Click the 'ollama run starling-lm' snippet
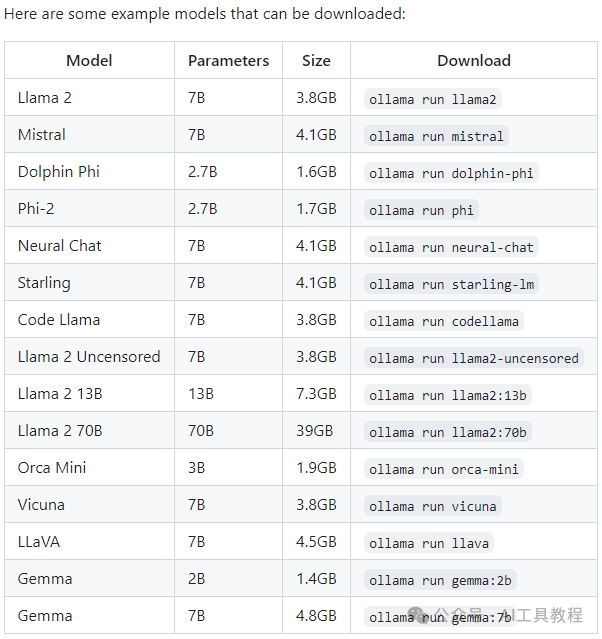The image size is (602, 639). point(451,284)
